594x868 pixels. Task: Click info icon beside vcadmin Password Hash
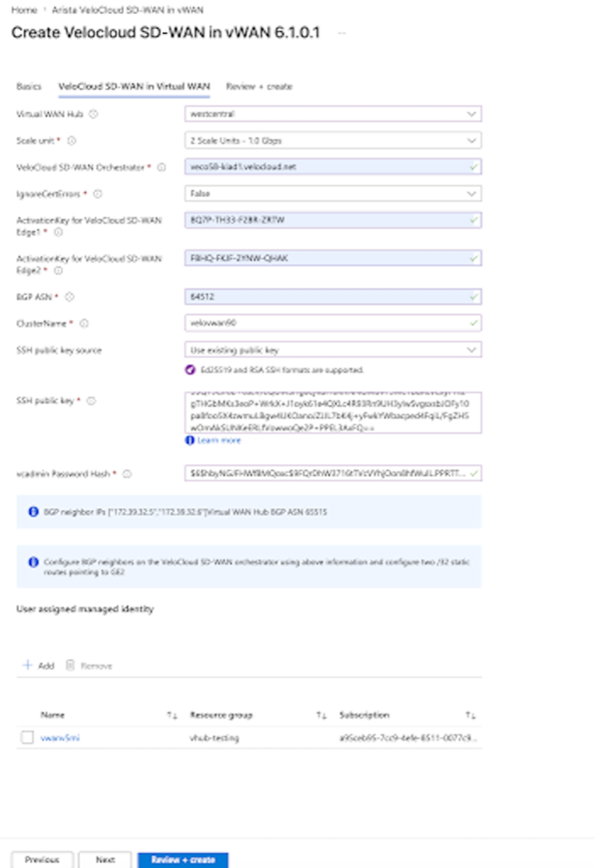(x=127, y=474)
